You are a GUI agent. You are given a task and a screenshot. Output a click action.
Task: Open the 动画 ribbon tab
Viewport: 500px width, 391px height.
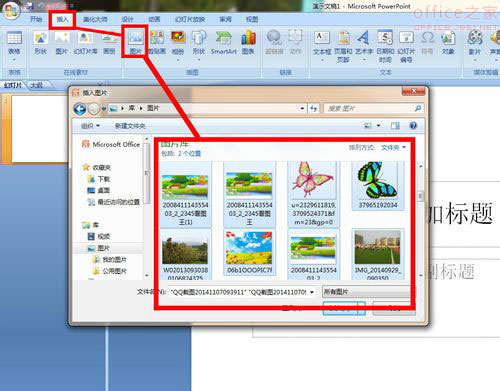[154, 19]
